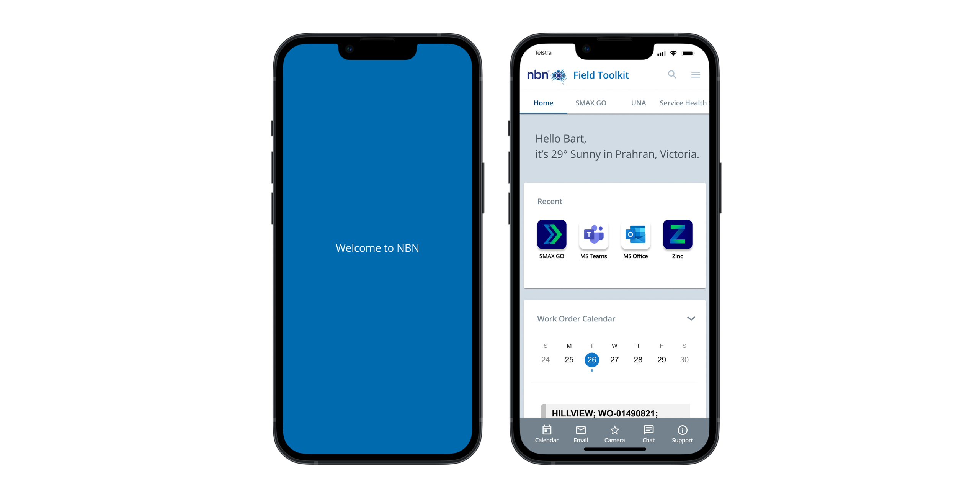Viewport: 980px width, 503px height.
Task: Select Friday 29 on the calendar
Action: (661, 359)
